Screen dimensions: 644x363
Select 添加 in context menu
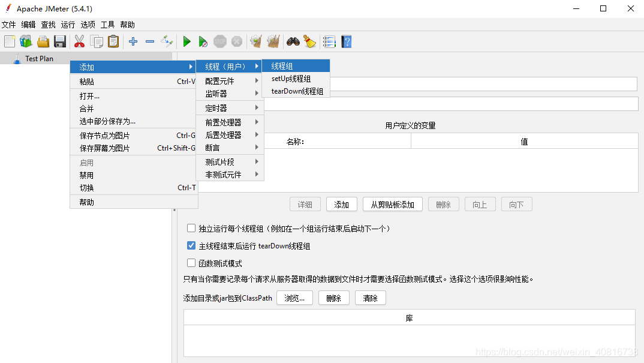[134, 67]
